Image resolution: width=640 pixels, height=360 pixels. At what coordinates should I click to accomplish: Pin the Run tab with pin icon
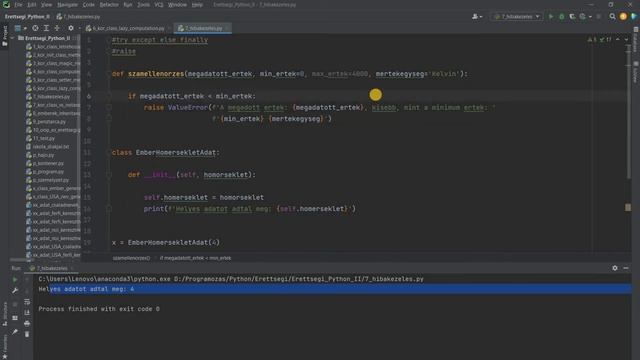pyautogui.click(x=15, y=332)
